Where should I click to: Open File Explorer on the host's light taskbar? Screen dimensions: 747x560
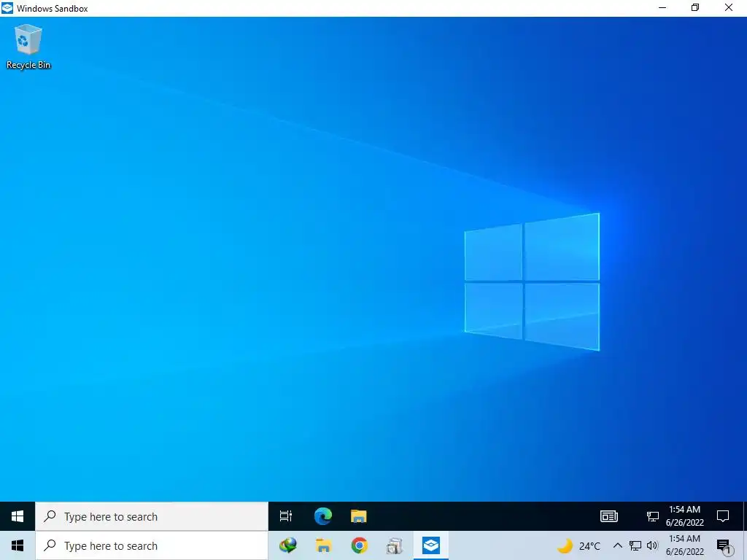pyautogui.click(x=323, y=545)
